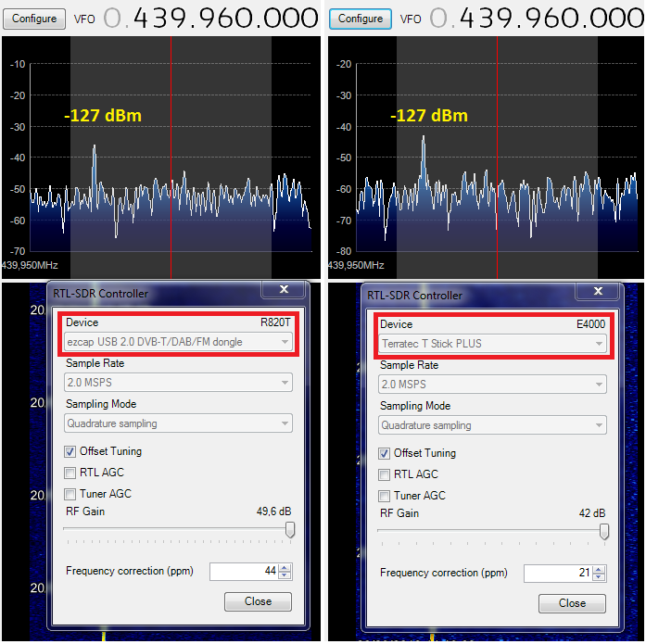This screenshot has width=646, height=644.
Task: Open the ezcap USB 2.0 device dropdown
Action: pos(178,342)
